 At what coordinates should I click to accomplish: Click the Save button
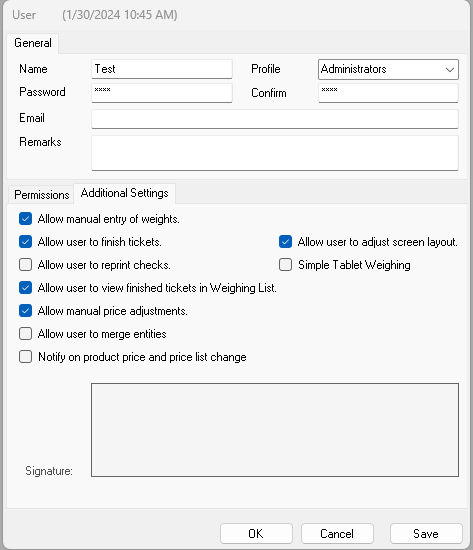point(426,534)
